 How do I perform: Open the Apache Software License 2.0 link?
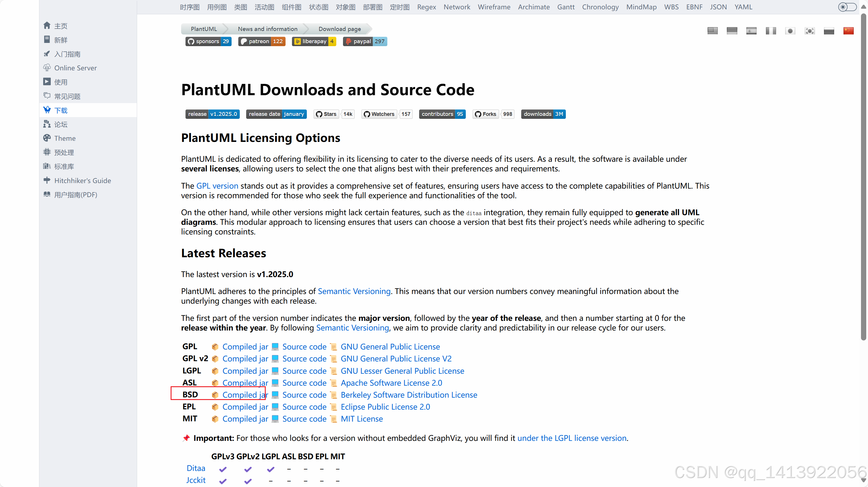(x=391, y=383)
